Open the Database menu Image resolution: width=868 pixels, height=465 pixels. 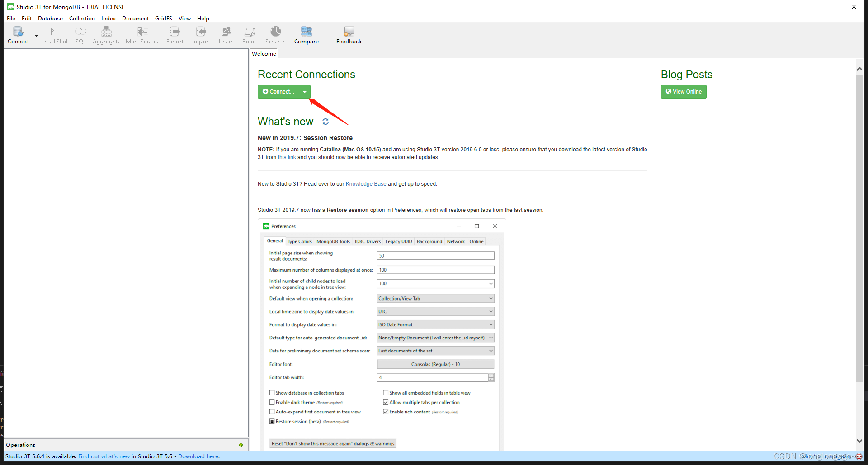click(x=50, y=19)
